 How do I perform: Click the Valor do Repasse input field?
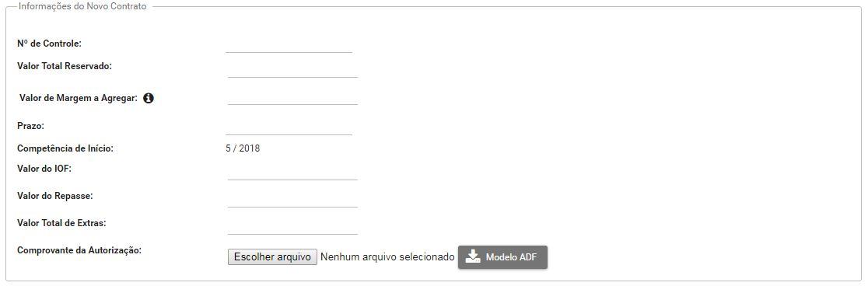(293, 199)
